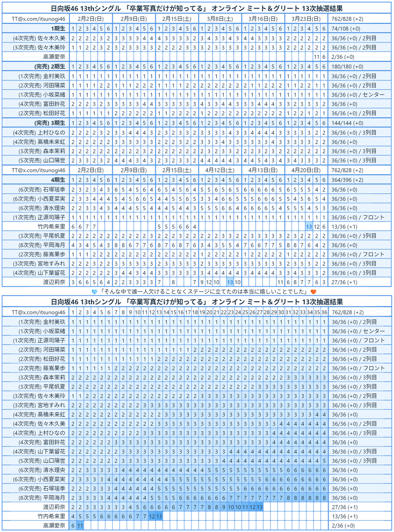Image resolution: width=394 pixels, height=532 pixels.
Task: Click highlighted 13 in 渡辺莉奈's 4月12日(土) cells
Action: coord(231,282)
